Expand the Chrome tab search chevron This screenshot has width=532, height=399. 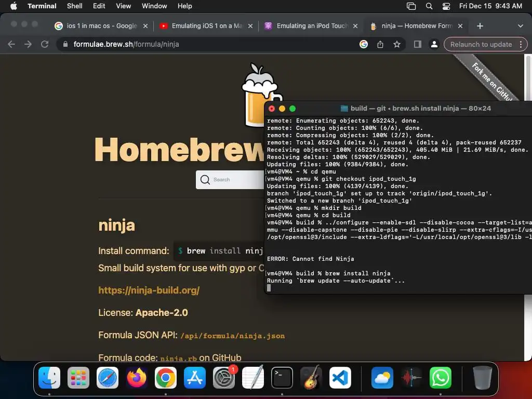[521, 26]
